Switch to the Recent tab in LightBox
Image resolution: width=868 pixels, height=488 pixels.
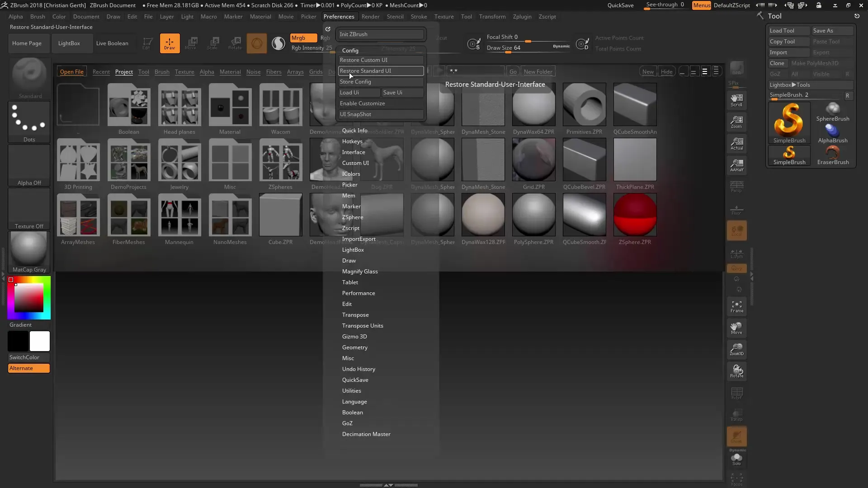pyautogui.click(x=101, y=72)
